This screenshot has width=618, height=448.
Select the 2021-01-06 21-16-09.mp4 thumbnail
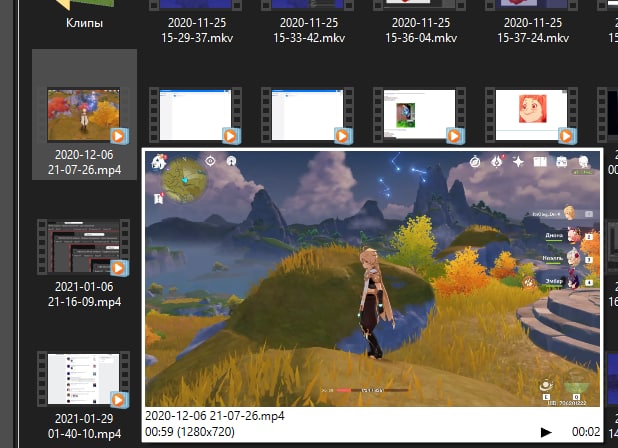[84, 247]
